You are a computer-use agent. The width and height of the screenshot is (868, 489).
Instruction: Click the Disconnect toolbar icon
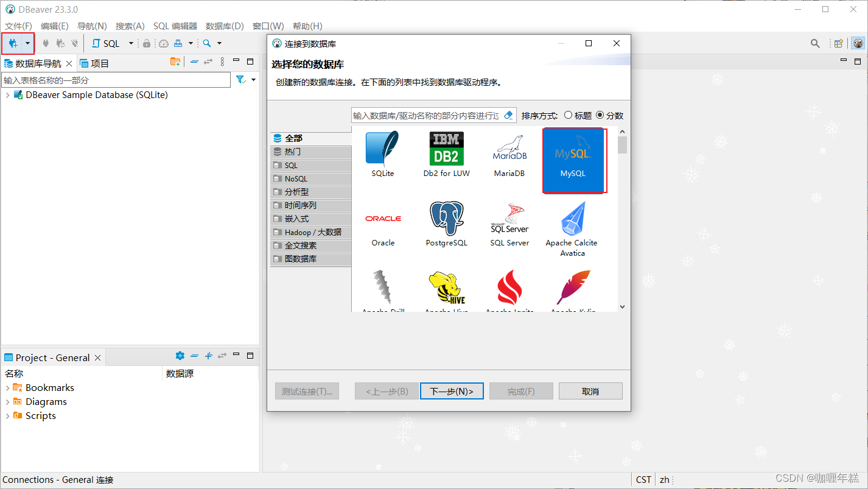coord(75,43)
